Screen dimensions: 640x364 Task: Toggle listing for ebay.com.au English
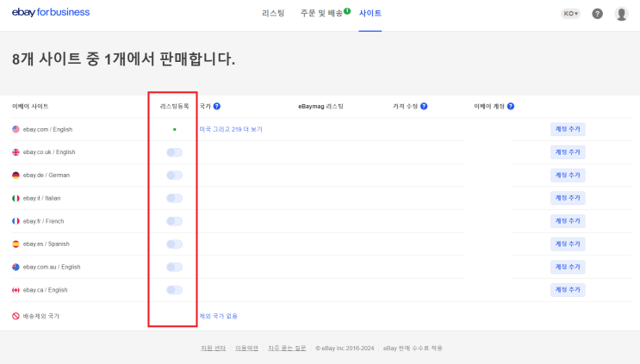pos(174,267)
